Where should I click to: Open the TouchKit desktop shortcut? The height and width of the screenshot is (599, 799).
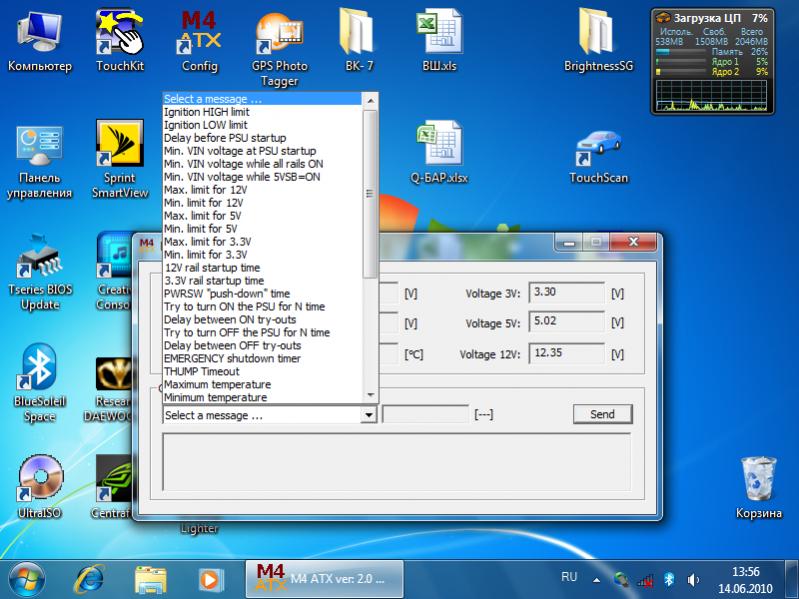pos(119,36)
